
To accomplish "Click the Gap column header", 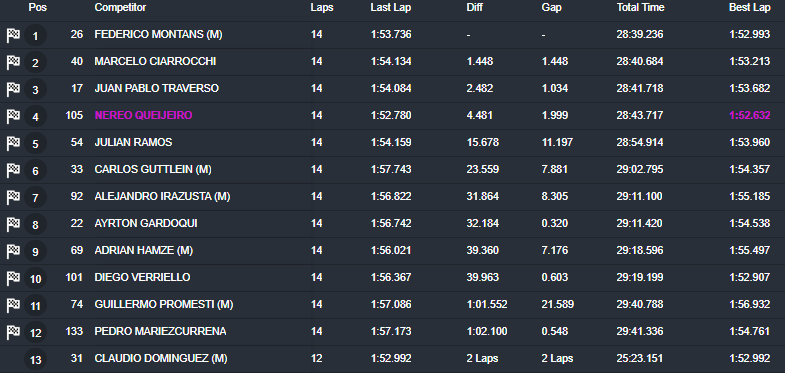I will (x=551, y=8).
